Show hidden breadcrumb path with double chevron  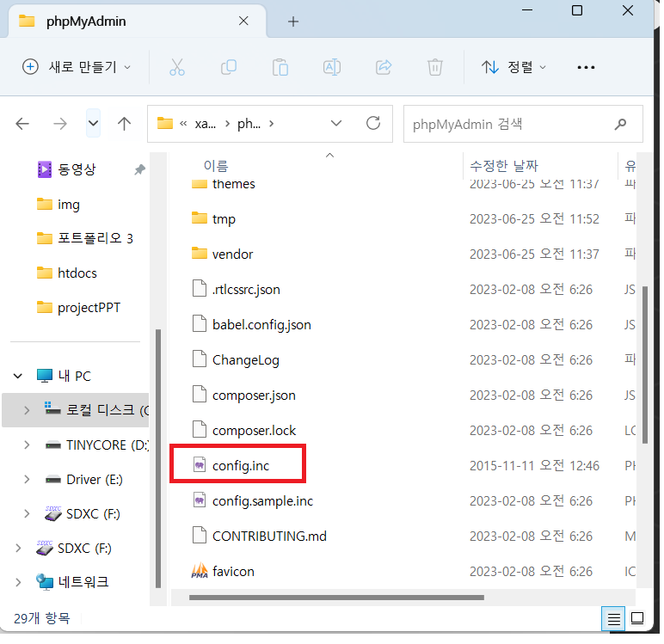tap(183, 124)
